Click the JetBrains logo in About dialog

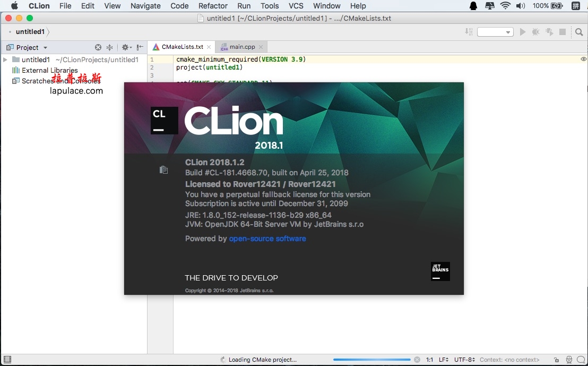[x=440, y=271]
